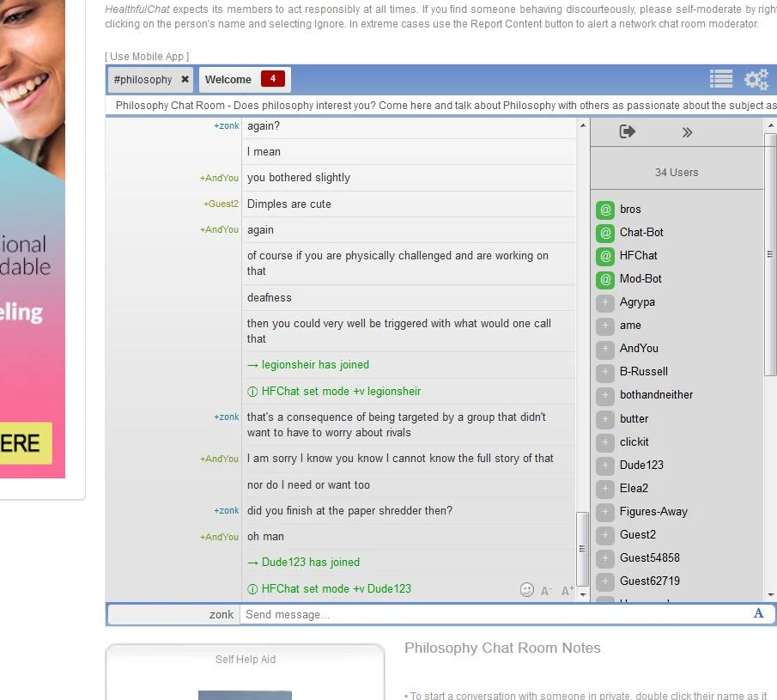Click the yellow ad banner button

[26, 443]
